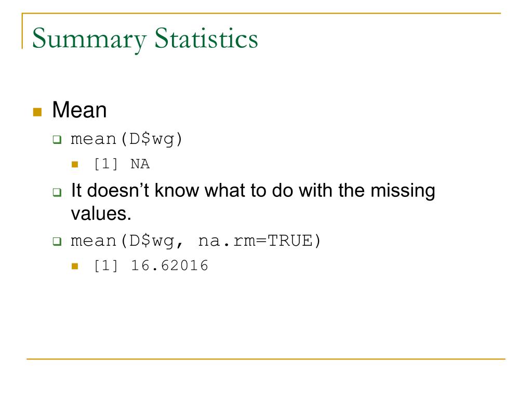Click the word 'values.' on second line

click(101, 214)
